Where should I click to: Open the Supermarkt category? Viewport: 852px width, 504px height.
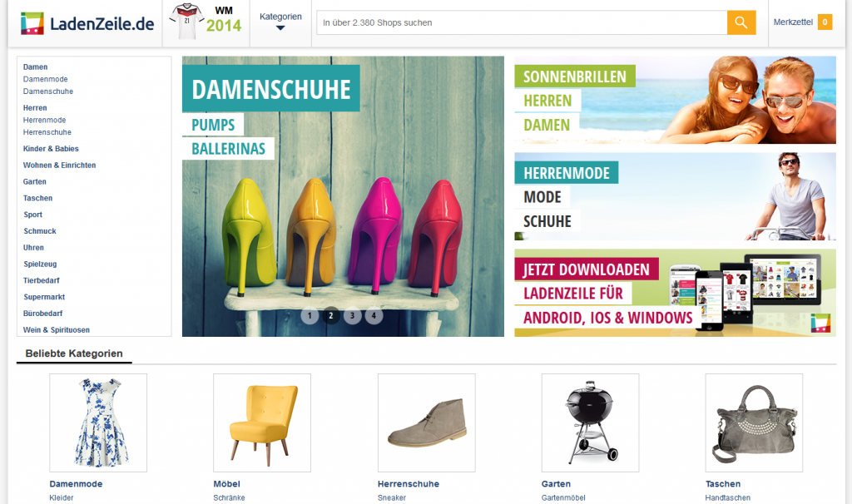click(x=44, y=297)
